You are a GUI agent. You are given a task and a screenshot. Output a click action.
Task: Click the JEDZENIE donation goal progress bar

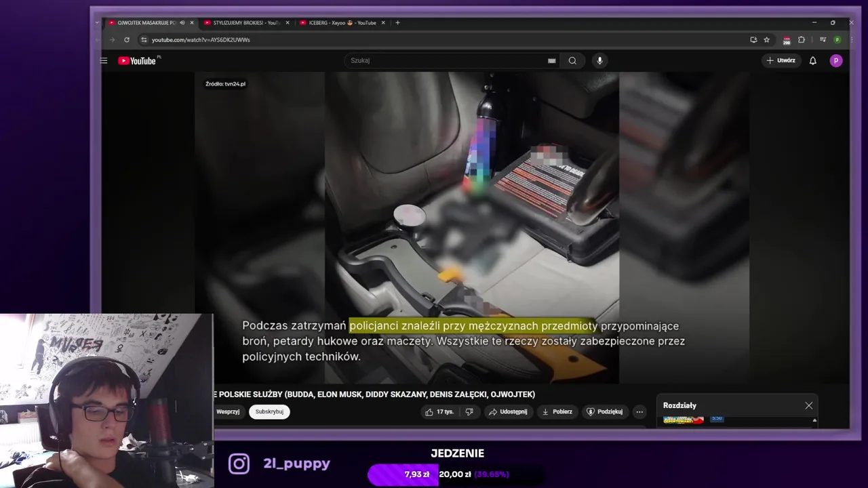pyautogui.click(x=456, y=474)
